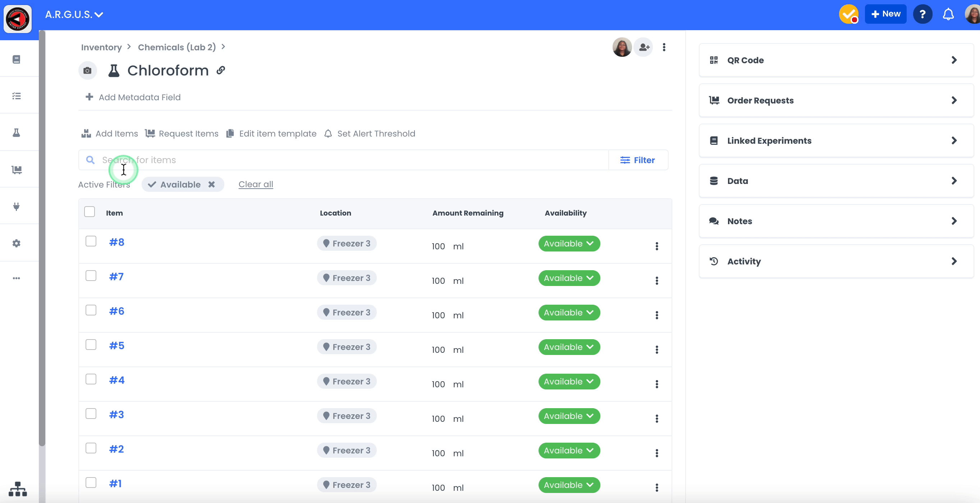Screen dimensions: 980x503
Task: Check the select-all checkbox in table header
Action: (x=90, y=212)
